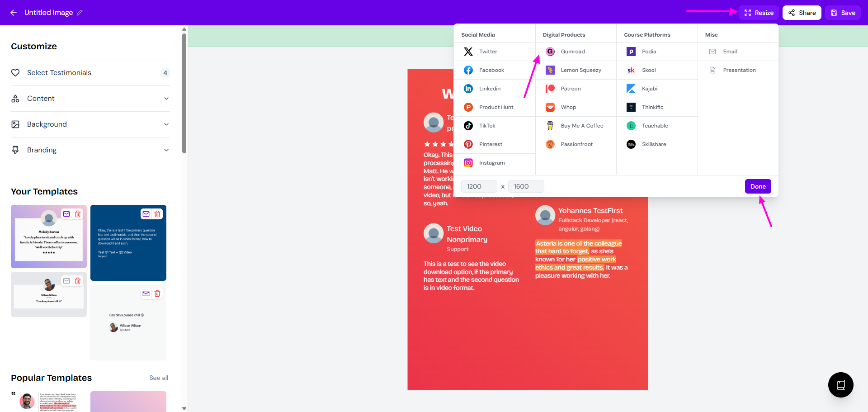Image resolution: width=868 pixels, height=412 pixels.
Task: Select the Presentation size option
Action: click(739, 70)
